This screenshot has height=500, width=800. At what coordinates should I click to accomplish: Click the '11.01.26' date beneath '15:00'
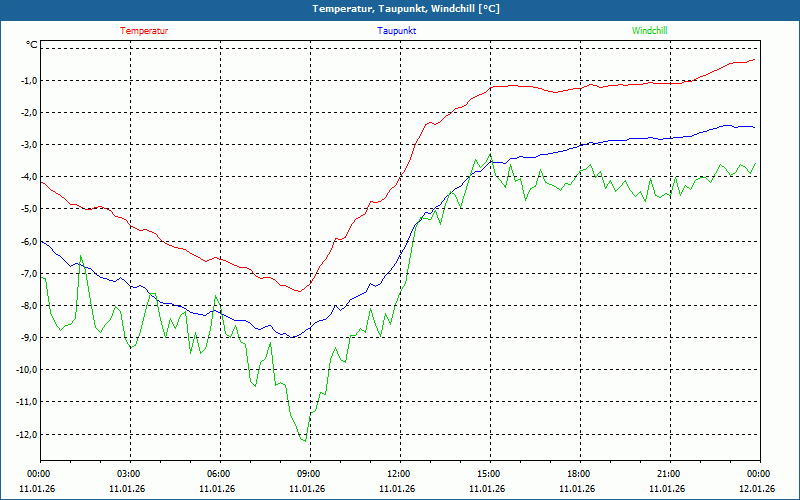487,489
